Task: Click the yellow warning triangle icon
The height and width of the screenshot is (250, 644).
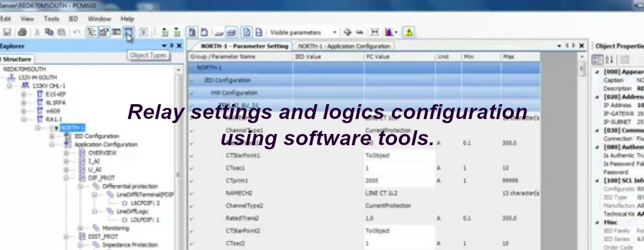Action: pos(408,32)
